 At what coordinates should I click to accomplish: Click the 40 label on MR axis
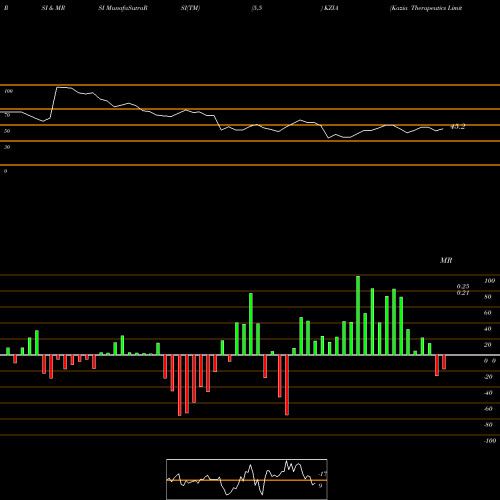pyautogui.click(x=488, y=329)
